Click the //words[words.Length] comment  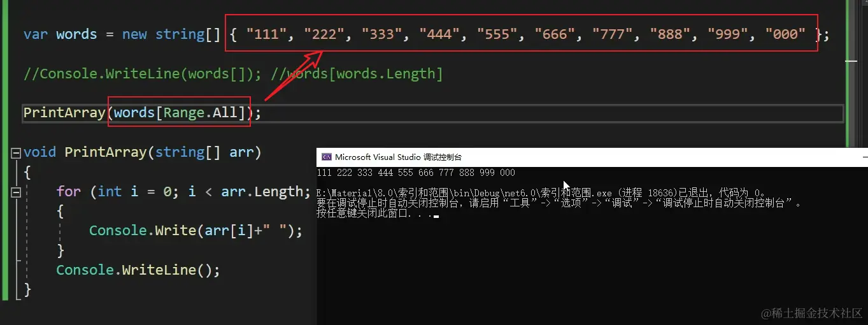tap(357, 74)
